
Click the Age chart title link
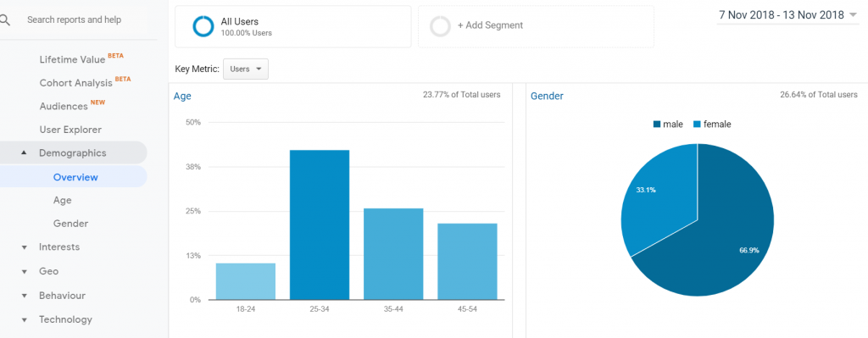(x=183, y=96)
